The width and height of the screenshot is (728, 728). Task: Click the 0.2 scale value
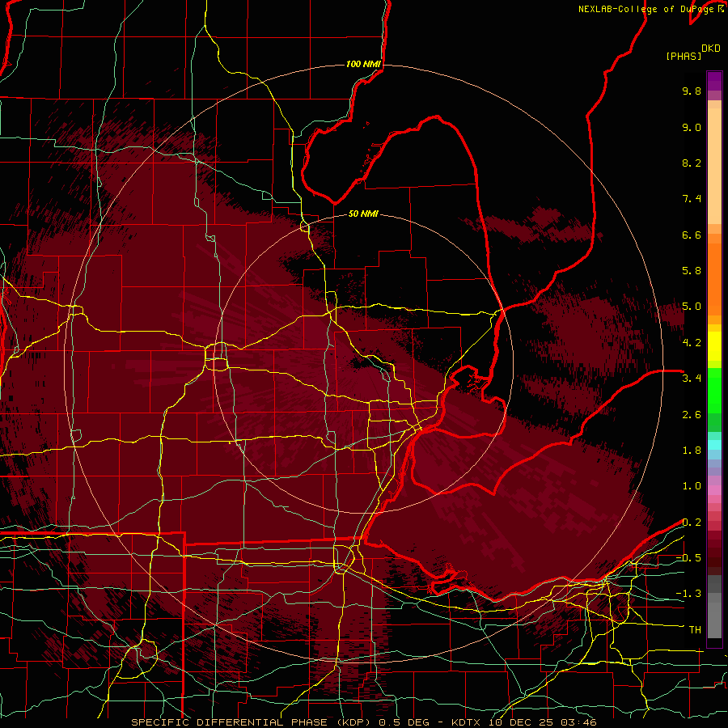[692, 523]
